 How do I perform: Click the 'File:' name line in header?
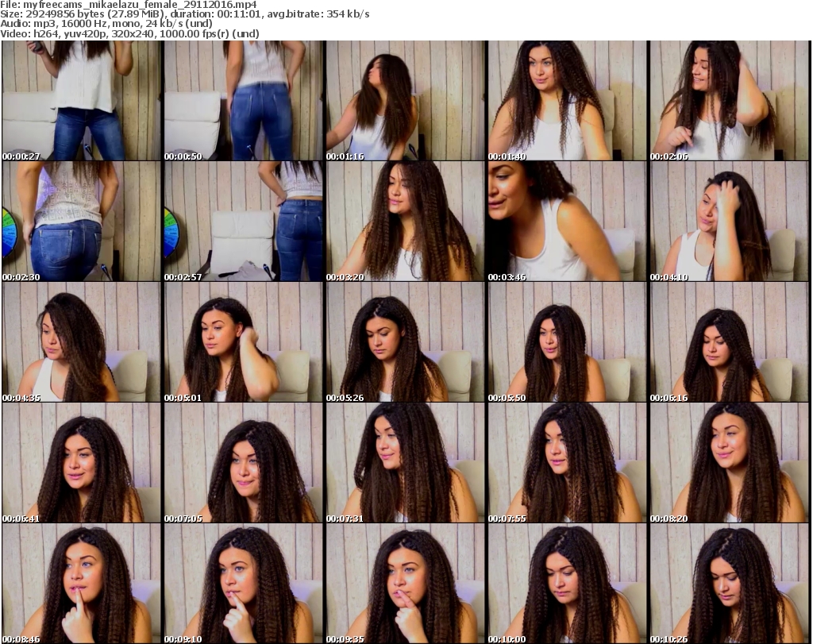click(x=128, y=5)
